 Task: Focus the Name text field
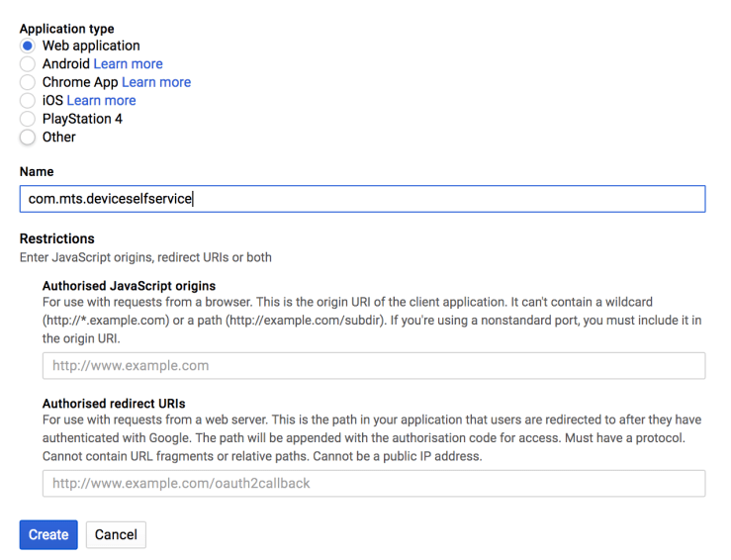click(x=362, y=199)
